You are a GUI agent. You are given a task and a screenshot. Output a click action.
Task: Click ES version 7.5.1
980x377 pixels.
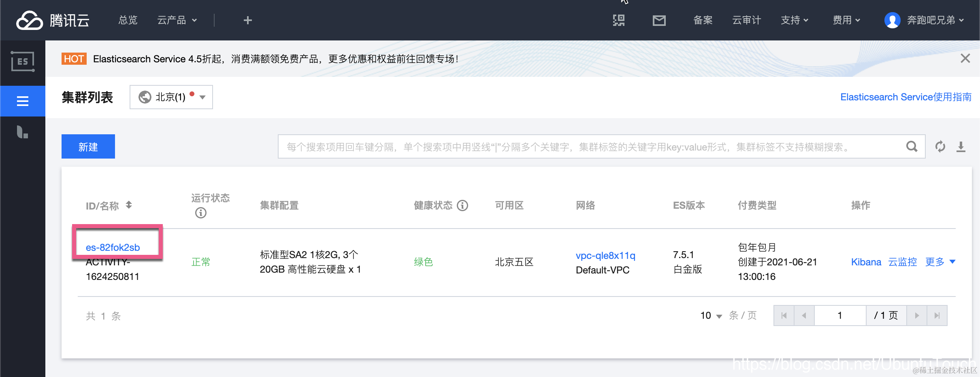tap(684, 254)
